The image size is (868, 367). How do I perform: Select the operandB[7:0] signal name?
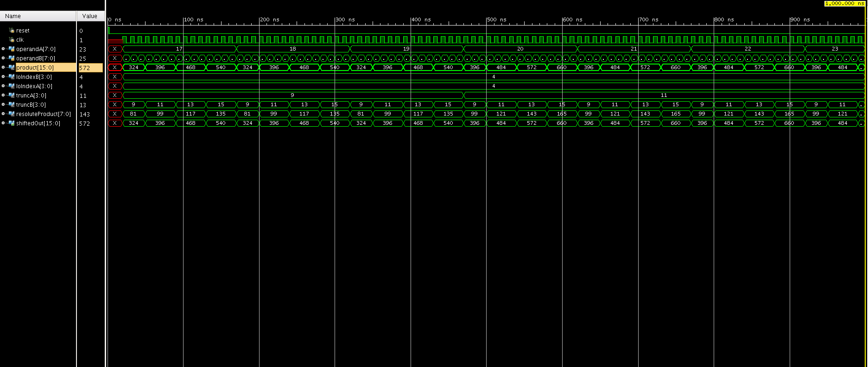(x=36, y=58)
